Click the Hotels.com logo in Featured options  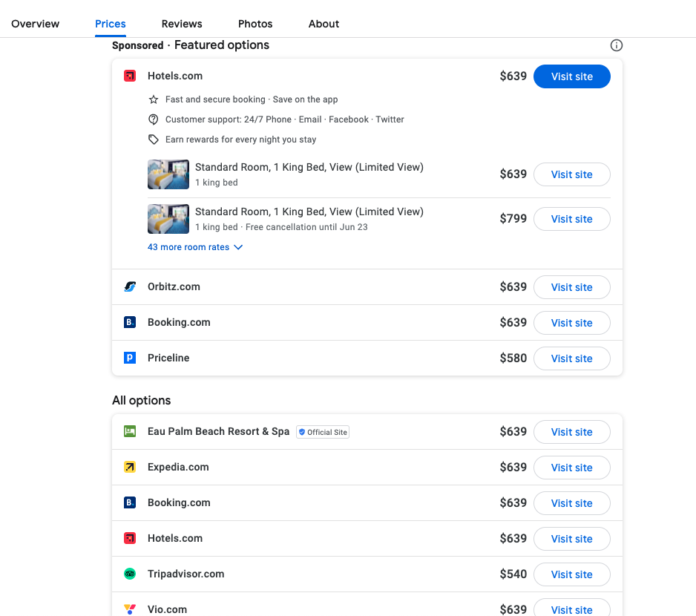pos(130,76)
